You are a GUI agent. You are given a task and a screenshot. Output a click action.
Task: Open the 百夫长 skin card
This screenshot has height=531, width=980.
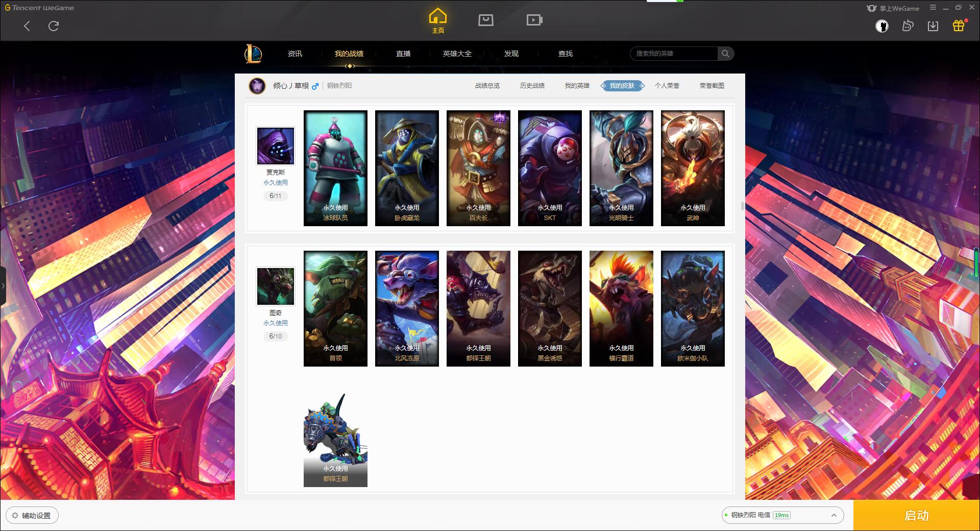(x=478, y=168)
